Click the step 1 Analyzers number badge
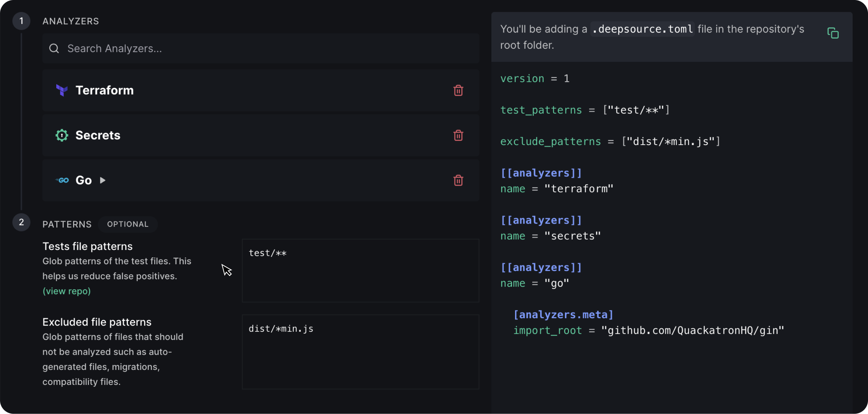868x414 pixels. coord(21,21)
